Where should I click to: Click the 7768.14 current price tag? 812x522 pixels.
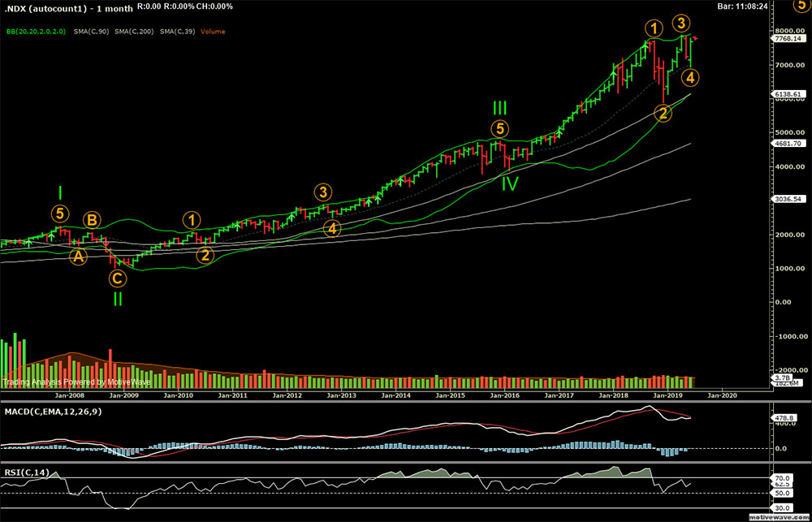click(787, 38)
